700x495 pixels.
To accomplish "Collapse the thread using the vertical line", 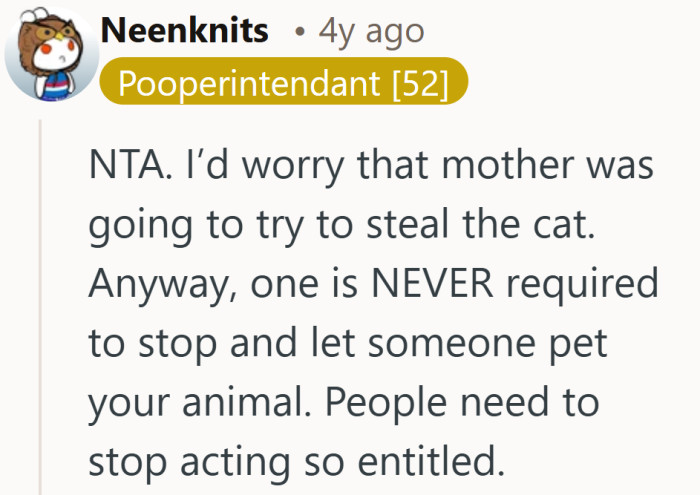I will pyautogui.click(x=41, y=300).
